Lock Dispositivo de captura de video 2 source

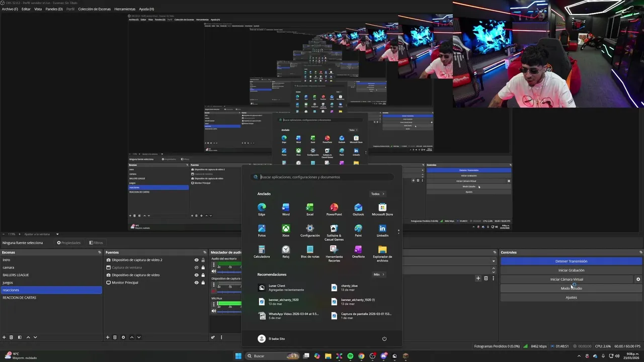point(203,260)
